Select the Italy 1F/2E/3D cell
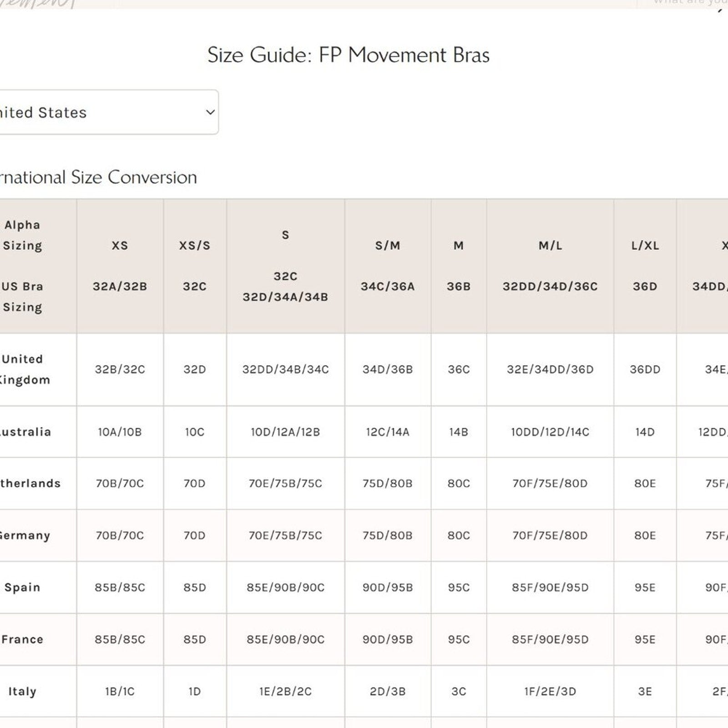 550,692
